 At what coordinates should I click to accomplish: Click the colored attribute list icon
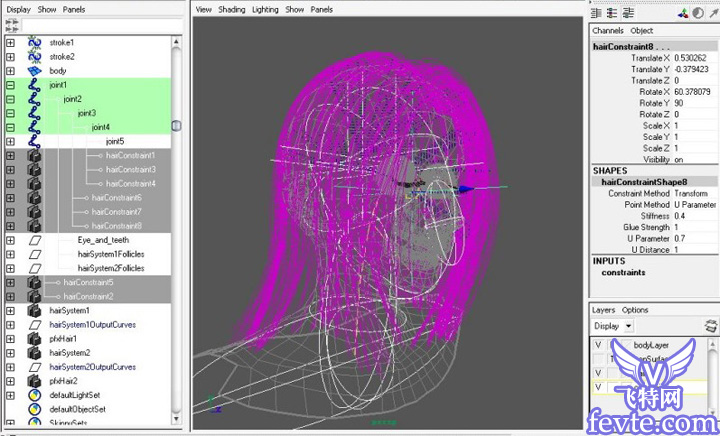click(x=612, y=13)
